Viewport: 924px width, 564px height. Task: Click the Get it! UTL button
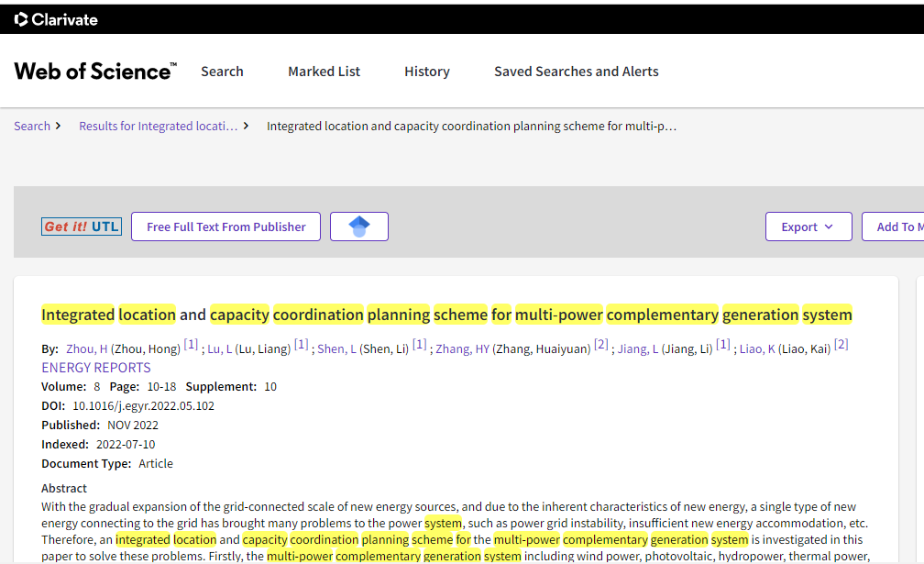pyautogui.click(x=82, y=227)
